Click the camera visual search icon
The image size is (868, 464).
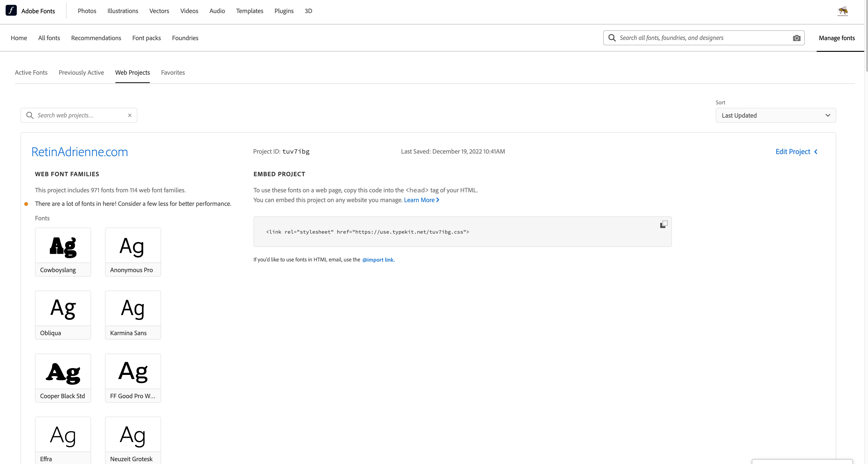click(797, 38)
